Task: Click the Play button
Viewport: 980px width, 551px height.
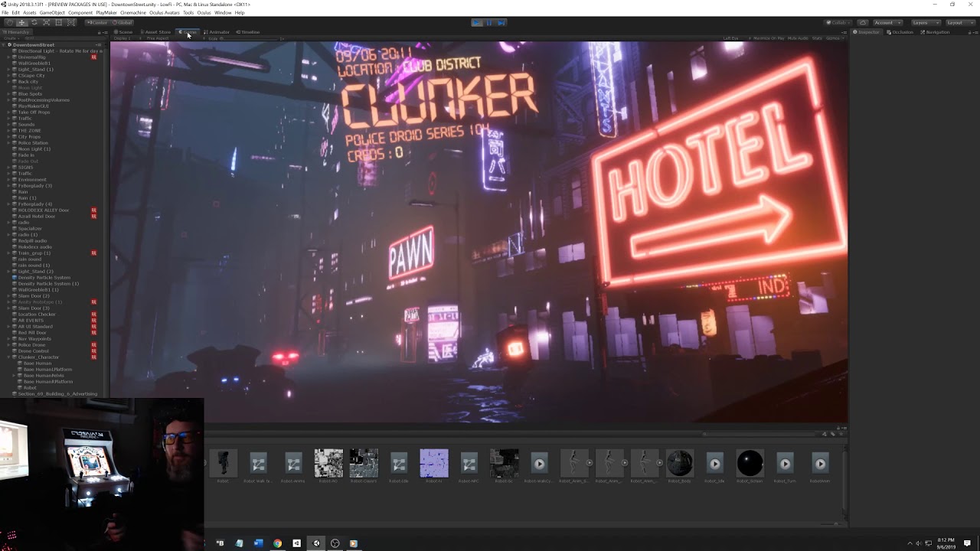Action: (x=476, y=22)
